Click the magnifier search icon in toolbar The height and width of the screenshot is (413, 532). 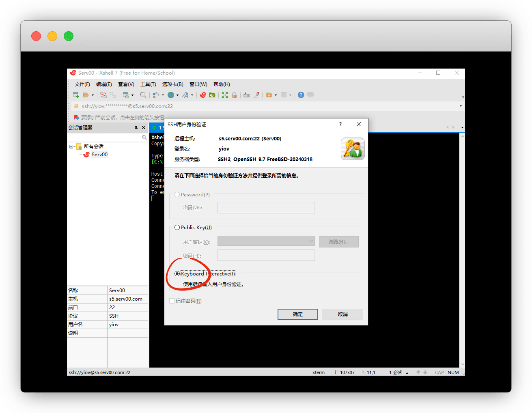pyautogui.click(x=143, y=95)
